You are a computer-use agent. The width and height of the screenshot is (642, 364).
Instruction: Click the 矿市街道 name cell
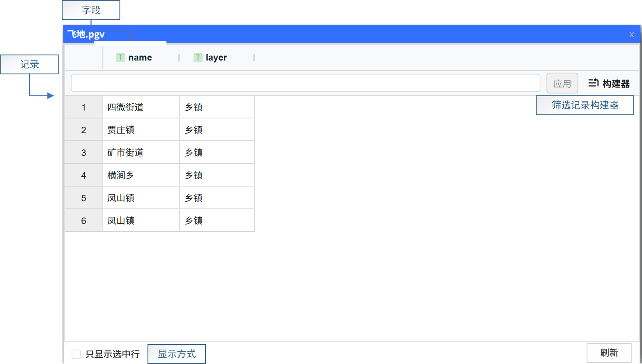(x=141, y=153)
